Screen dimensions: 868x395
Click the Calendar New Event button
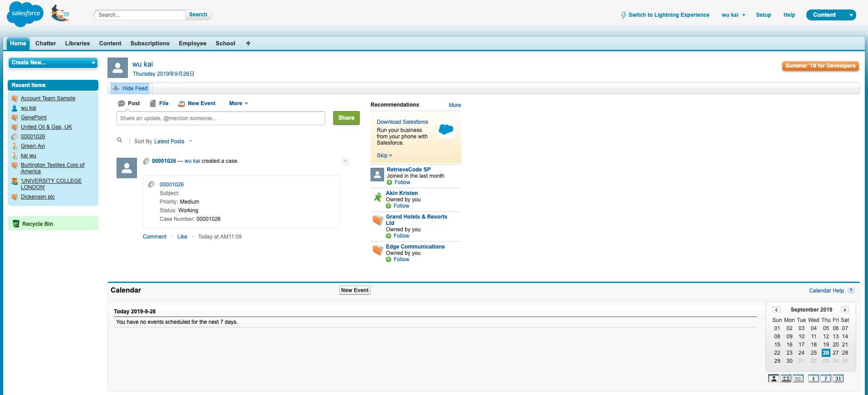[x=355, y=290]
